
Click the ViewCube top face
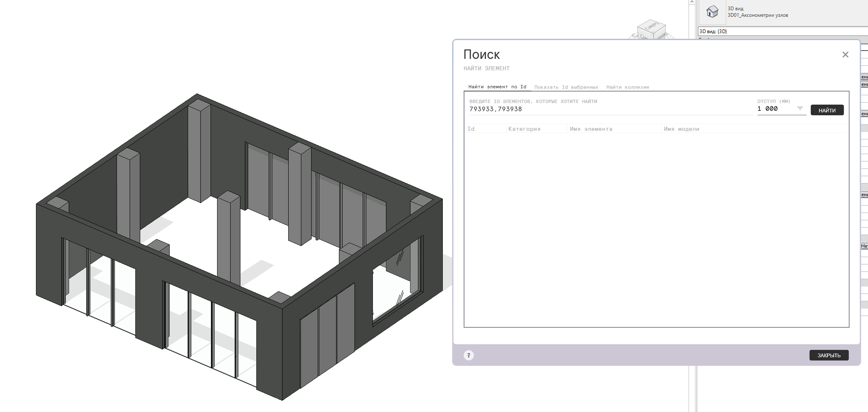651,27
